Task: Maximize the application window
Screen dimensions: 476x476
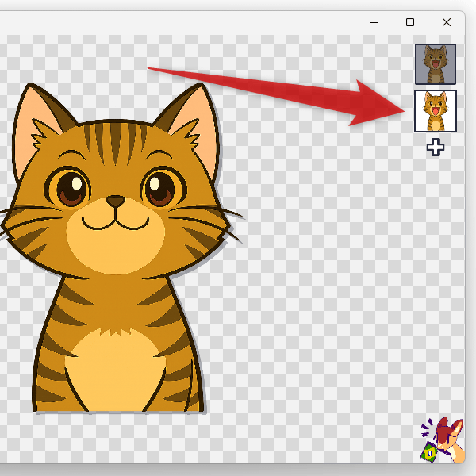Action: click(410, 22)
